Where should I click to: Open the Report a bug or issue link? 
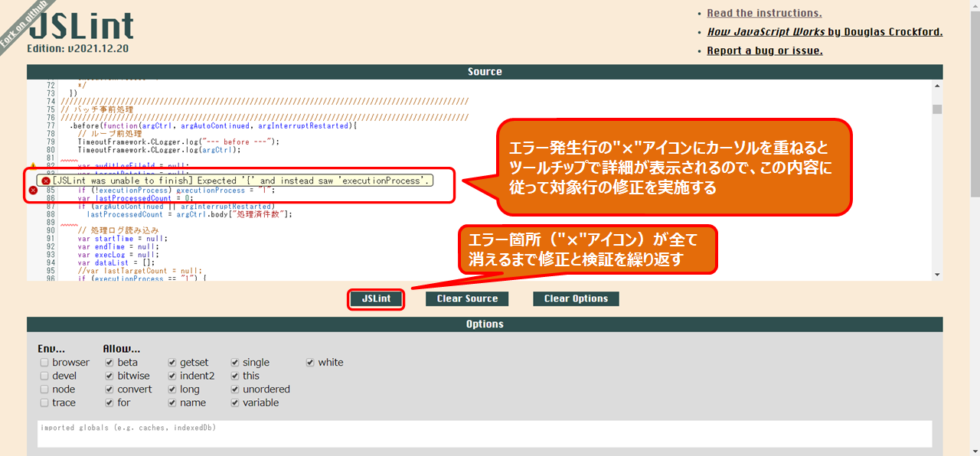point(764,50)
